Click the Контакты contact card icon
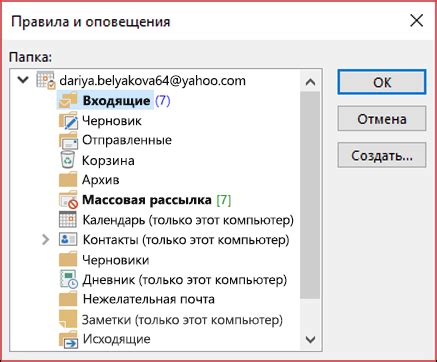Screen dimensions: 437x362 coord(68,239)
